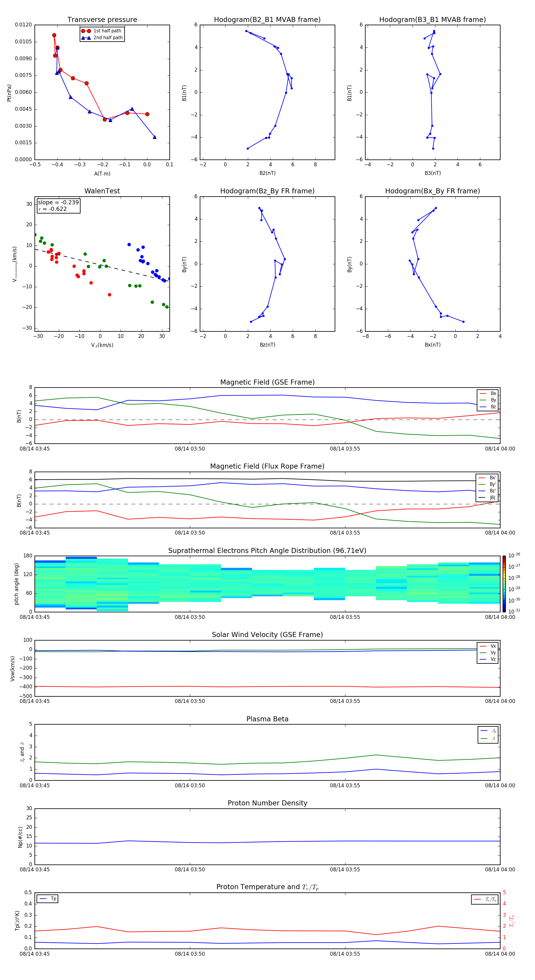535x980 pixels.
Task: Select the βp entry in the Plasma Beta legend
Action: click(488, 731)
